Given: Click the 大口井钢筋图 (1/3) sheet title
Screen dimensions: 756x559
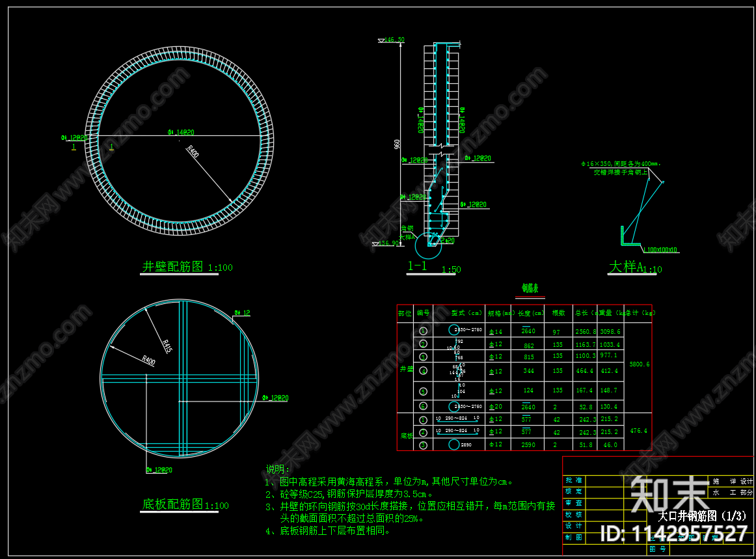Looking at the screenshot, I should (702, 515).
